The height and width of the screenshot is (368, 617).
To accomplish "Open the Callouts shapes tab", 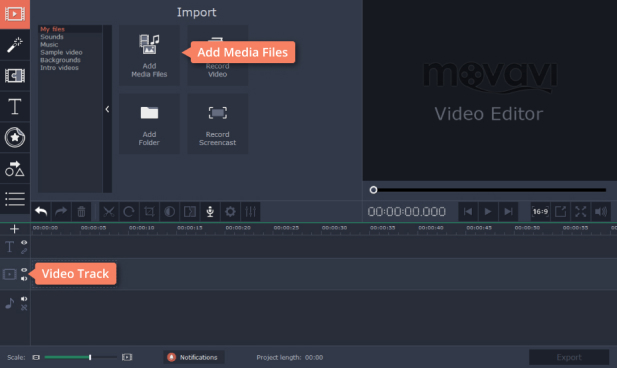I will point(15,168).
